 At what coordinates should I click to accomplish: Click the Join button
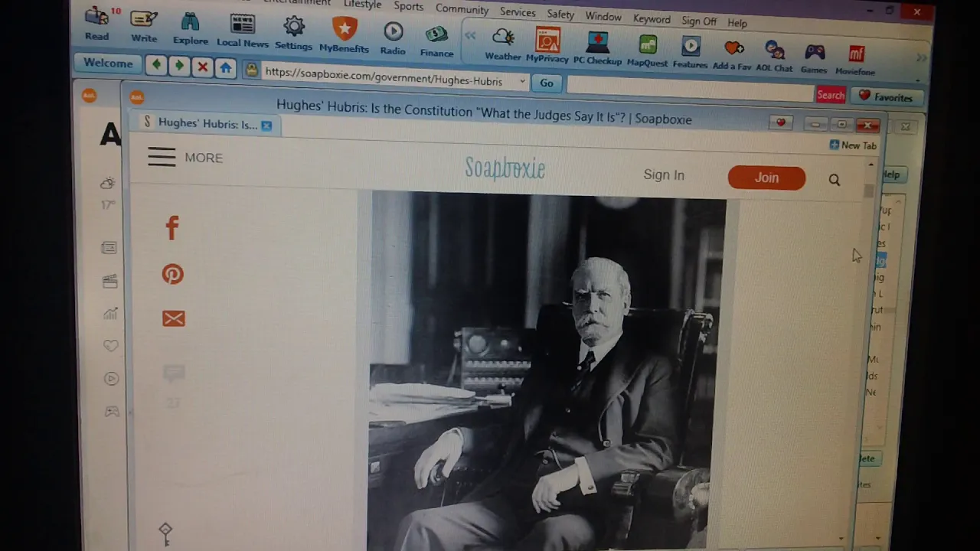[766, 178]
